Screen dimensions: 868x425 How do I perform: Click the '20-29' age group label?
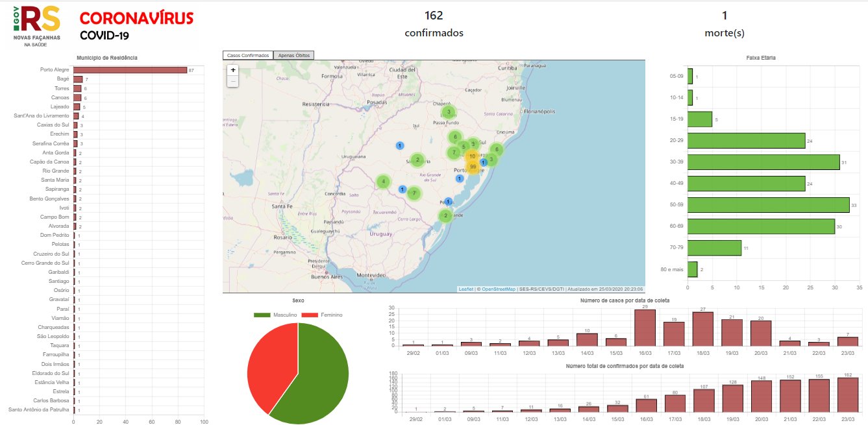pos(676,140)
